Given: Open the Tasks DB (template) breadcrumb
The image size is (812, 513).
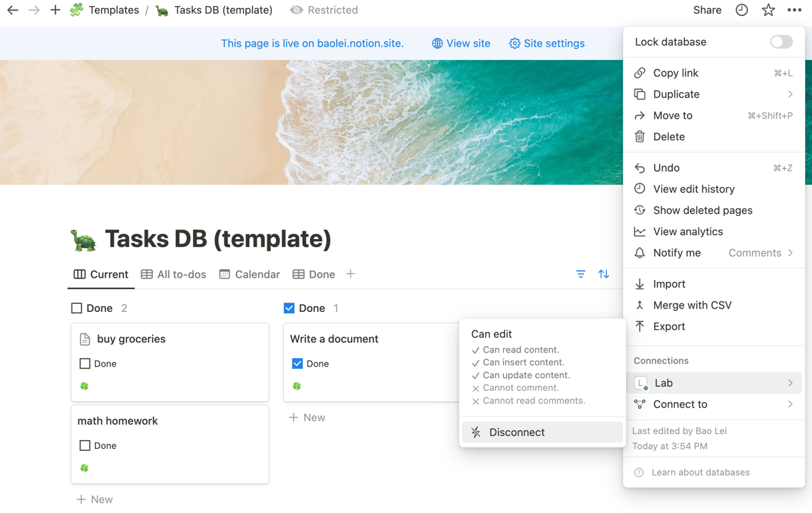Looking at the screenshot, I should pyautogui.click(x=214, y=10).
